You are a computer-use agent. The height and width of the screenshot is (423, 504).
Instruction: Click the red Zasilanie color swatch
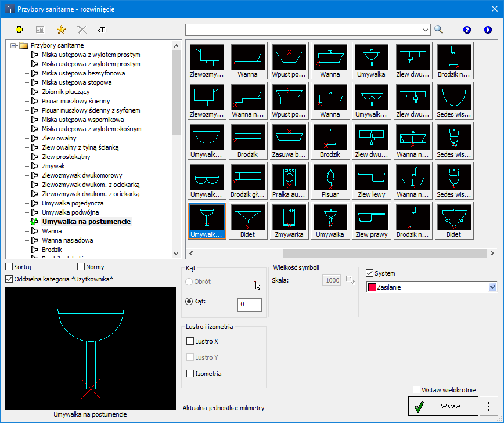point(372,287)
